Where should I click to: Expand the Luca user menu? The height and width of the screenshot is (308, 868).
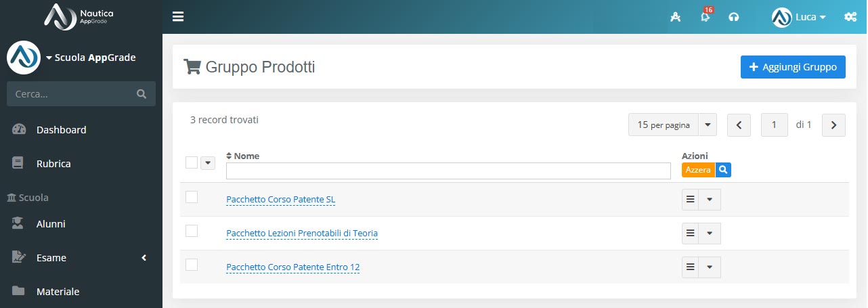(x=799, y=18)
